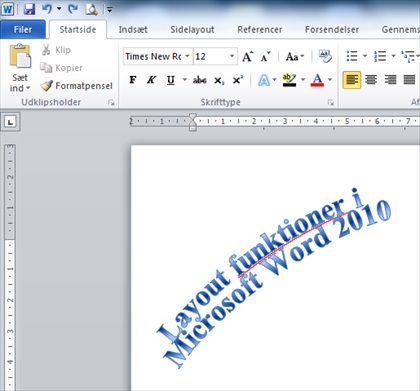
Task: Clear formatting with the eraser icon
Action: 325,56
